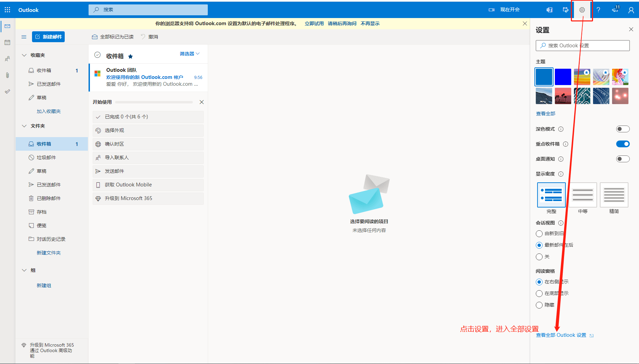Click 请稍后再询问 link in banner
The image size is (639, 364).
342,23
